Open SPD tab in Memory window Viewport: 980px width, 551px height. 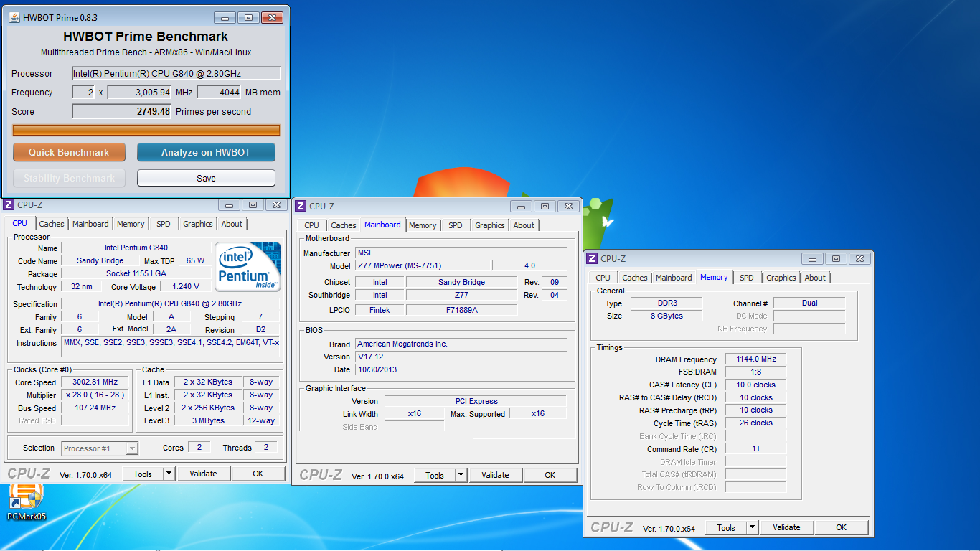747,278
